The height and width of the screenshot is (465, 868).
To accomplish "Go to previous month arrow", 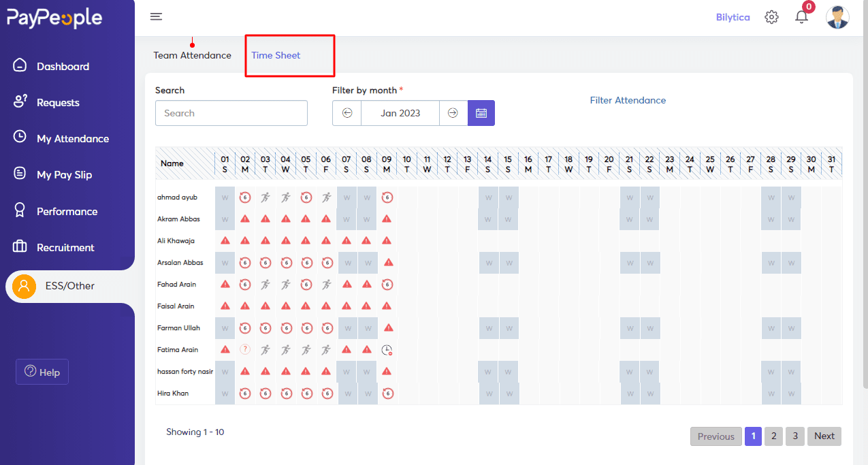I will tap(347, 113).
